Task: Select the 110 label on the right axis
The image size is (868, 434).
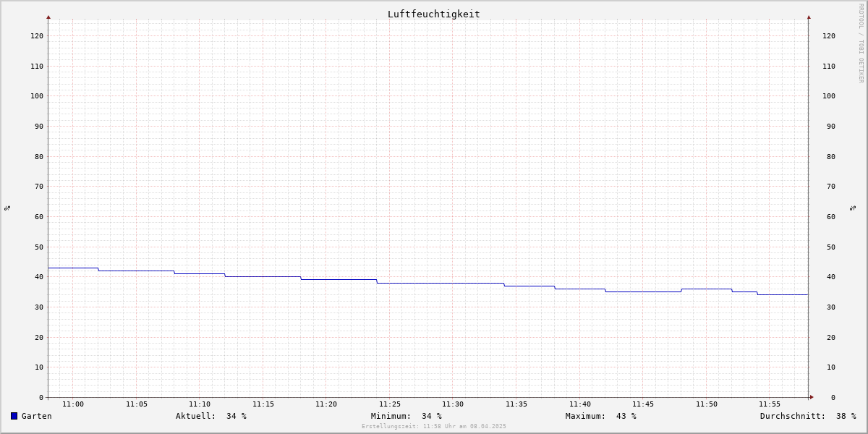Action: [x=829, y=66]
